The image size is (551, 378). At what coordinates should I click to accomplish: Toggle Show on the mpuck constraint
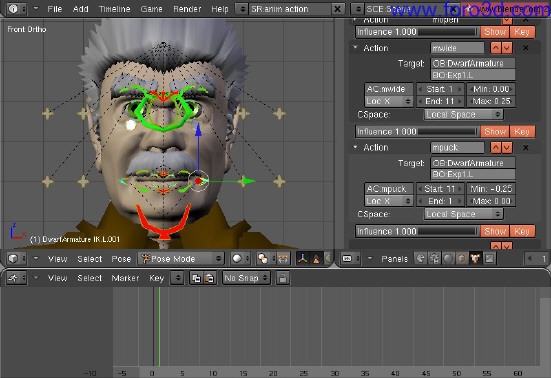tap(495, 231)
